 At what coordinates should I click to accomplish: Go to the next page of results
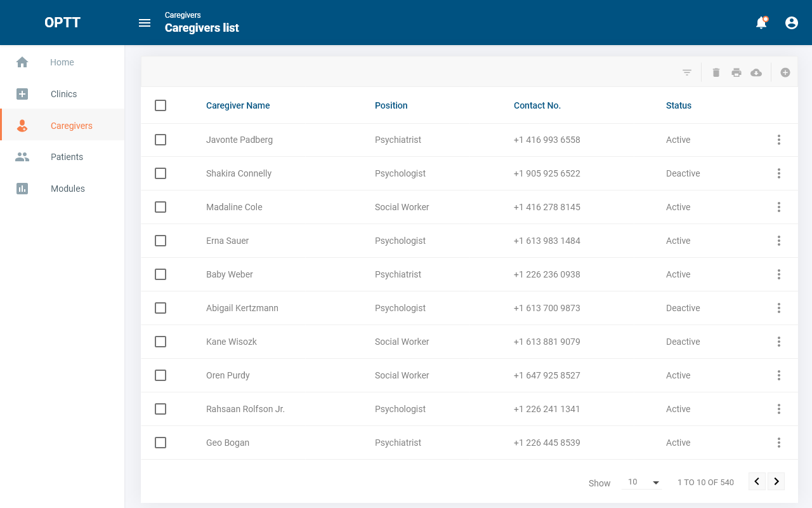click(776, 481)
